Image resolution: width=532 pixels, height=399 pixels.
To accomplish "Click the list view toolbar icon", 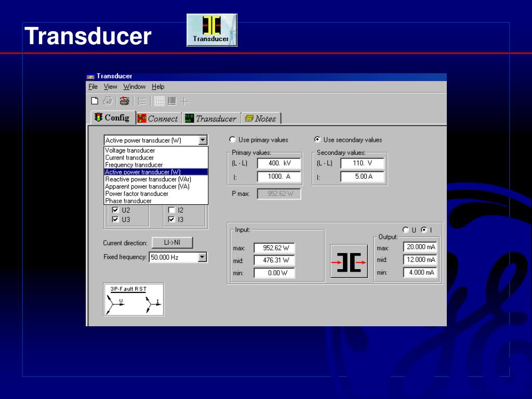I will tap(142, 101).
